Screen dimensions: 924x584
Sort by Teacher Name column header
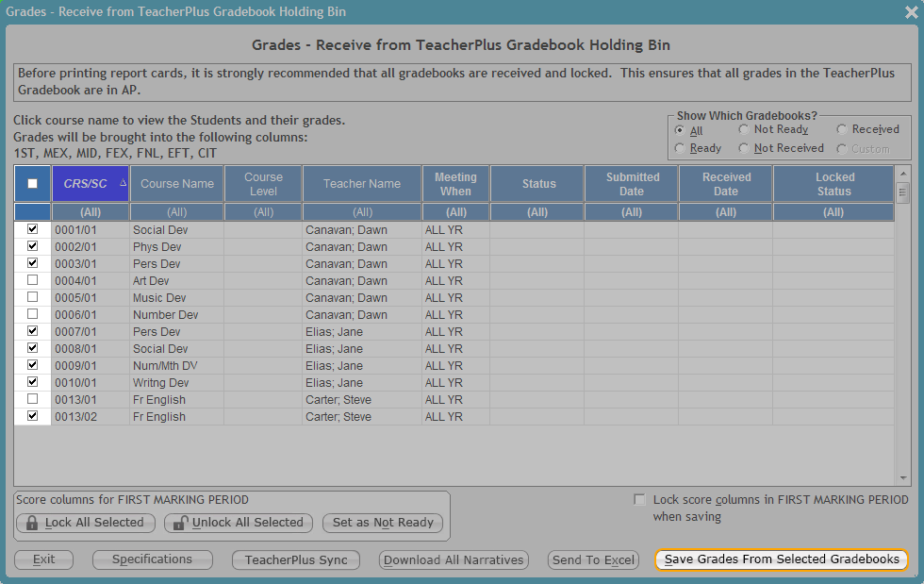point(362,183)
